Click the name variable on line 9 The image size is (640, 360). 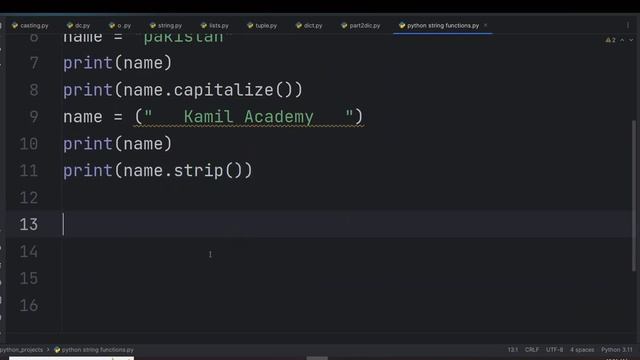pos(83,117)
